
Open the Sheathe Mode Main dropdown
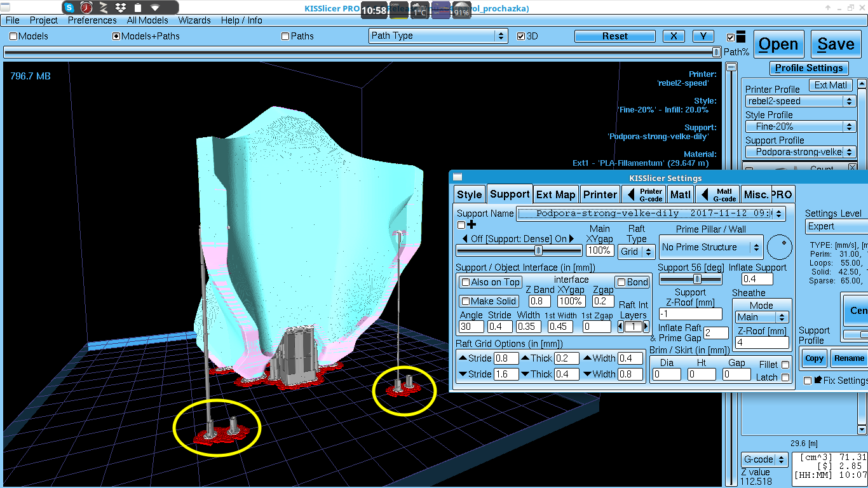coord(762,317)
